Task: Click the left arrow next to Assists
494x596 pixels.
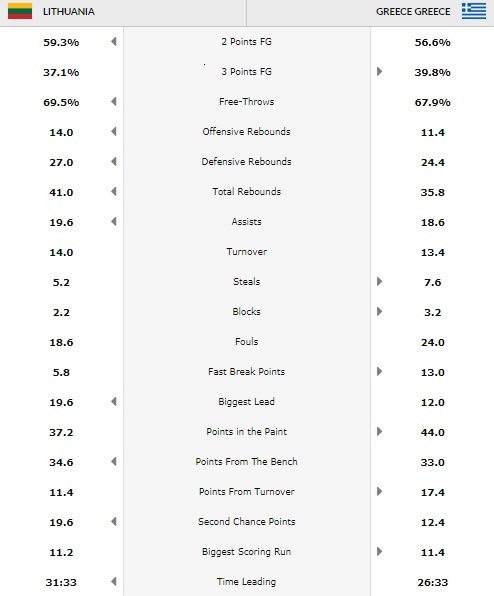Action: click(x=114, y=222)
